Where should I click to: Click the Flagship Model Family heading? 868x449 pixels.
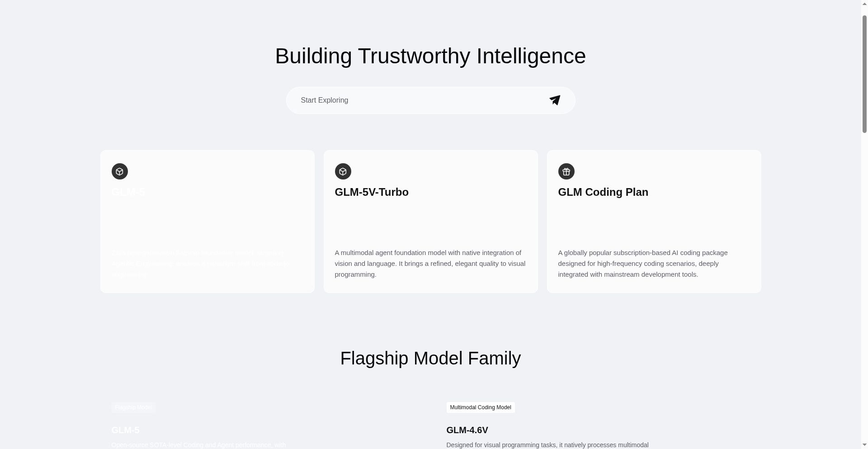[430, 358]
